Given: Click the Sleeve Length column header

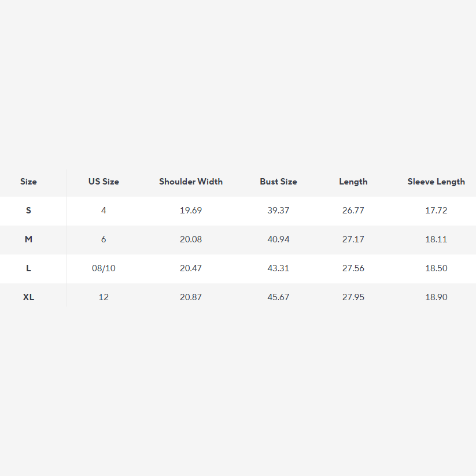Looking at the screenshot, I should click(436, 182).
